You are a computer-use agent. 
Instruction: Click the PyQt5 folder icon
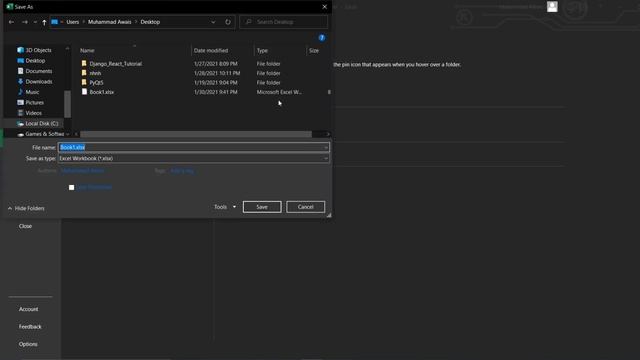click(x=84, y=82)
